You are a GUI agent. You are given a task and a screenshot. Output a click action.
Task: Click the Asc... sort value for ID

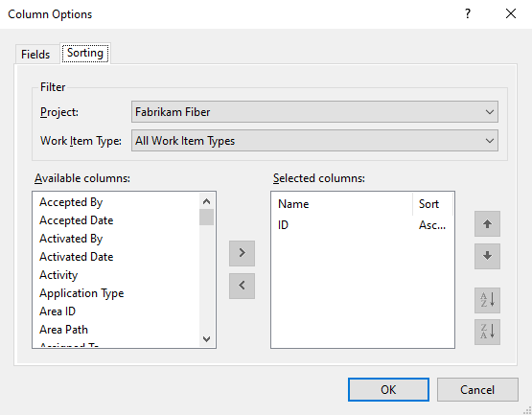(432, 225)
